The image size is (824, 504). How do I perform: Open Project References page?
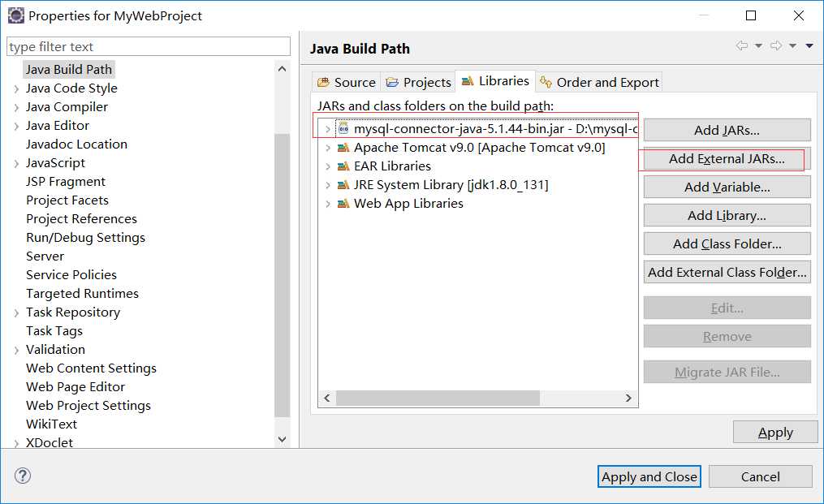click(81, 218)
